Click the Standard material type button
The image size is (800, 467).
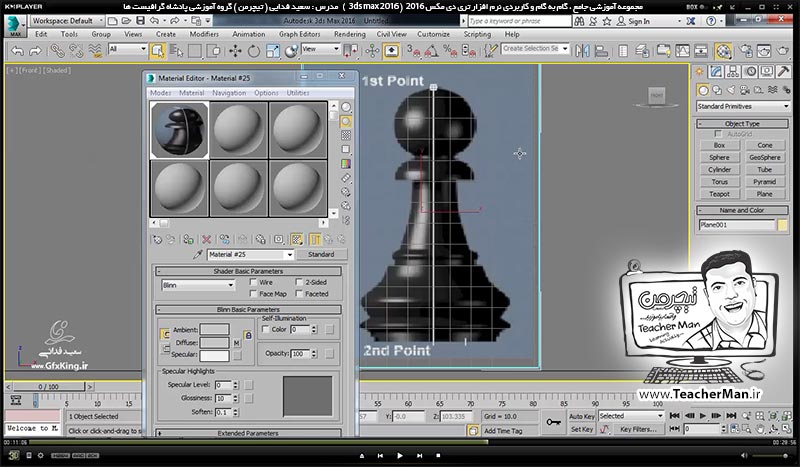(x=321, y=254)
